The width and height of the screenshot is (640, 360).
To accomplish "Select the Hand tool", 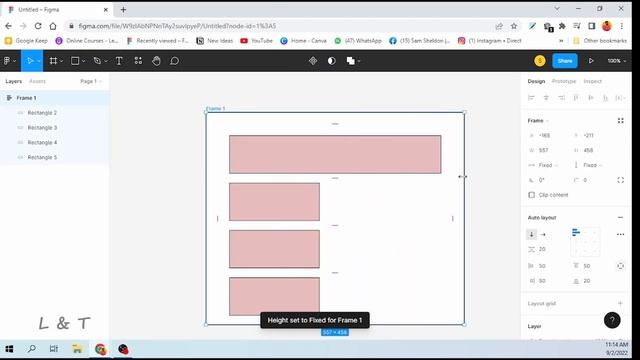I will point(156,61).
